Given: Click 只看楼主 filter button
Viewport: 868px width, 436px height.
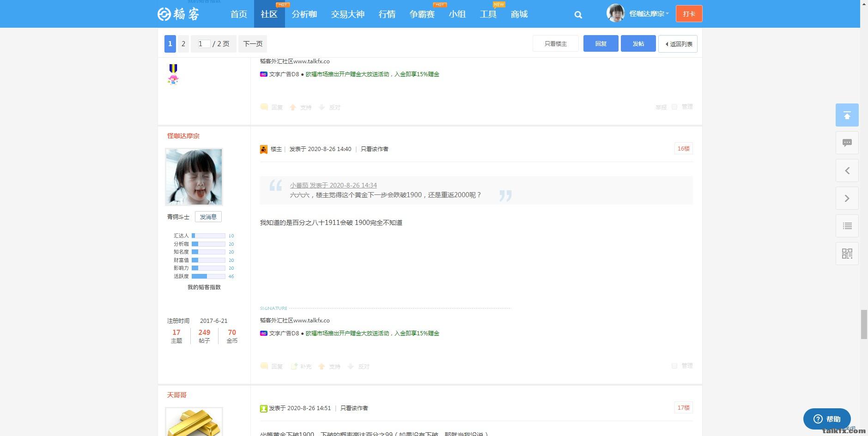Looking at the screenshot, I should pyautogui.click(x=555, y=43).
